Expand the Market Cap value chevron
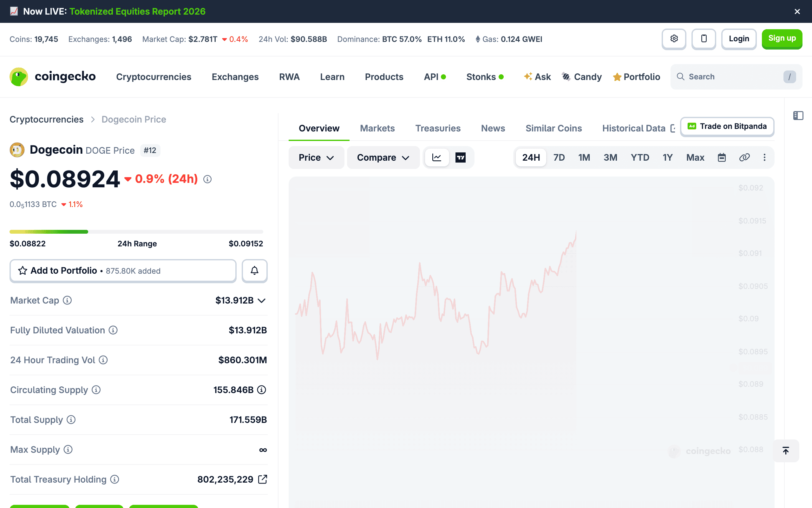This screenshot has height=508, width=812. pos(262,300)
